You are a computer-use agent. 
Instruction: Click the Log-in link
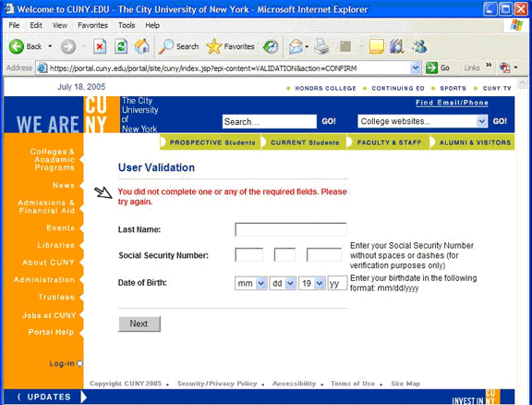click(x=62, y=363)
